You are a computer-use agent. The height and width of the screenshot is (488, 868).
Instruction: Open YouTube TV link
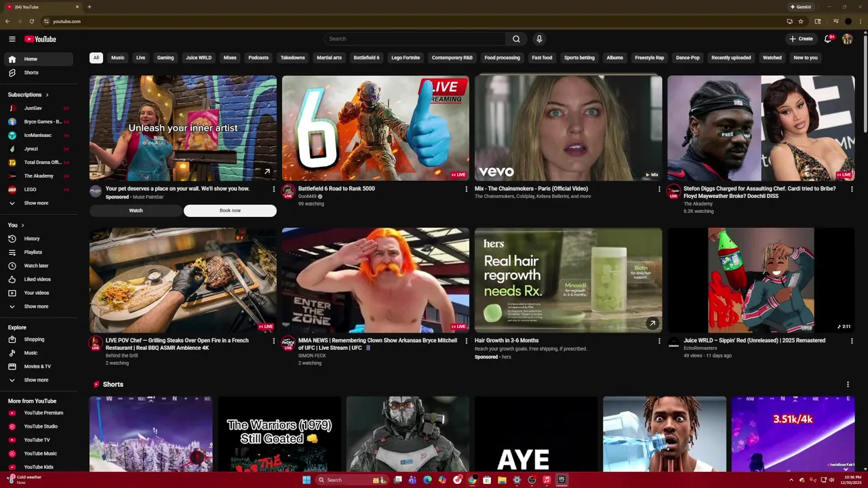[x=39, y=440]
